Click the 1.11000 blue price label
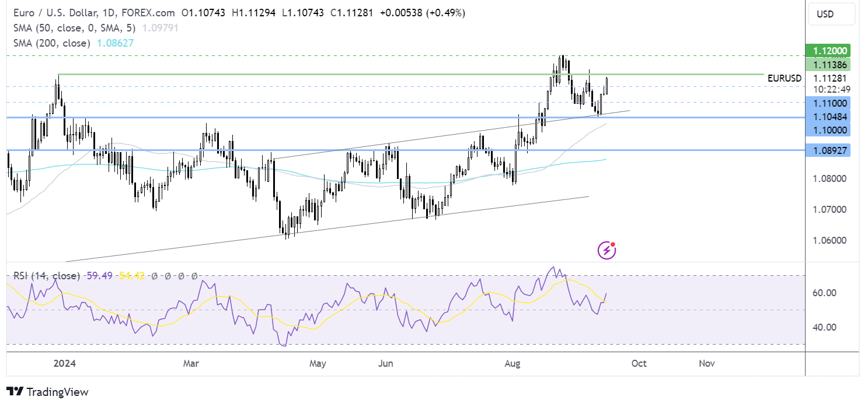The height and width of the screenshot is (407, 868). tap(828, 103)
